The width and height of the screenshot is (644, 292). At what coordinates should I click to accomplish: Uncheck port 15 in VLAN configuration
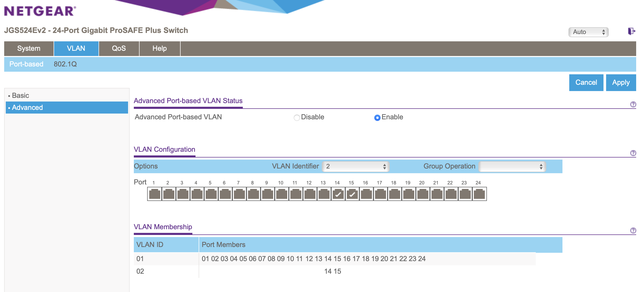tap(352, 194)
